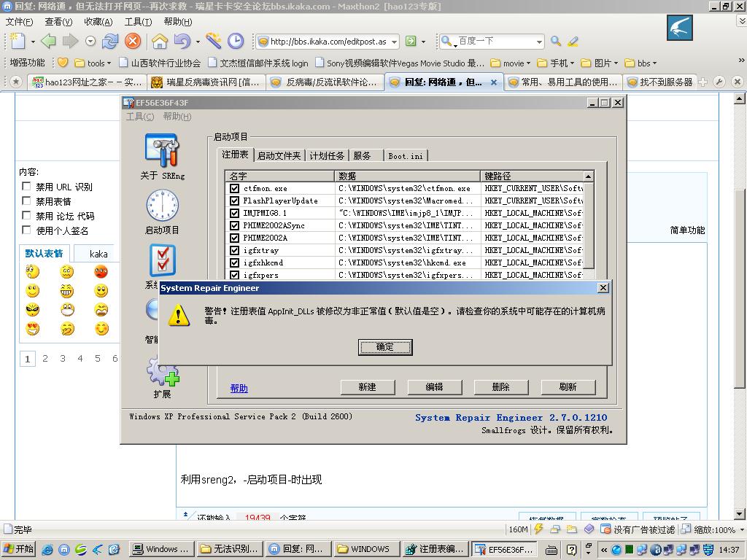
Task: Click the 刷新 button
Action: 568,387
